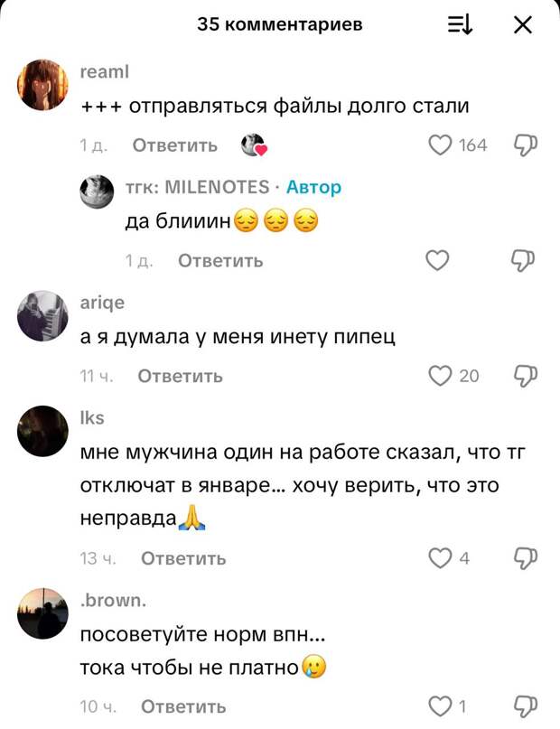
Task: Dislike .brown.'s VPN comment
Action: click(525, 706)
